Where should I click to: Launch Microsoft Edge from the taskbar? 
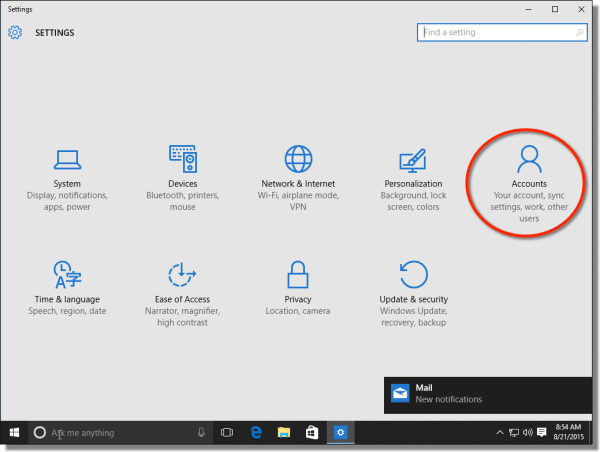[x=256, y=432]
